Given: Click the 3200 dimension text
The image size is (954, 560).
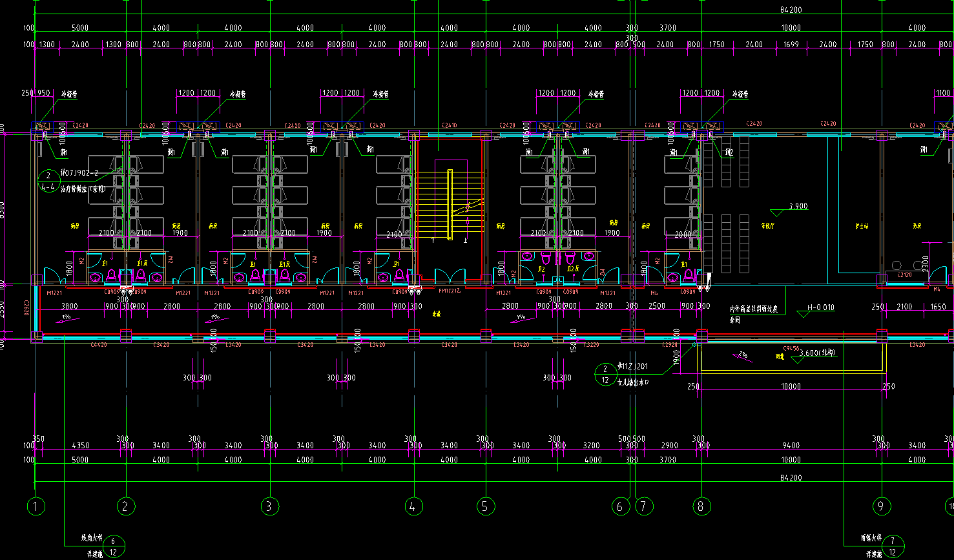Looking at the screenshot, I should (x=592, y=446).
